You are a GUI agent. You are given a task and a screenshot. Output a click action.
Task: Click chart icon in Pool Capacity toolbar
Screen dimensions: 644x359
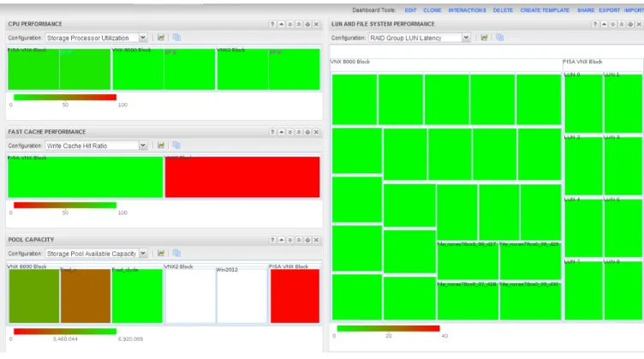click(161, 254)
